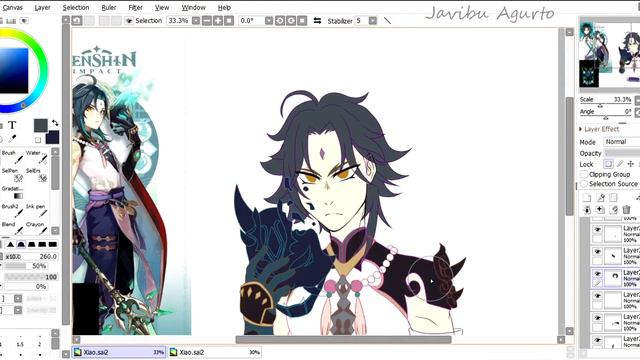The width and height of the screenshot is (640, 360).
Task: Open the Help menu
Action: pyautogui.click(x=224, y=7)
